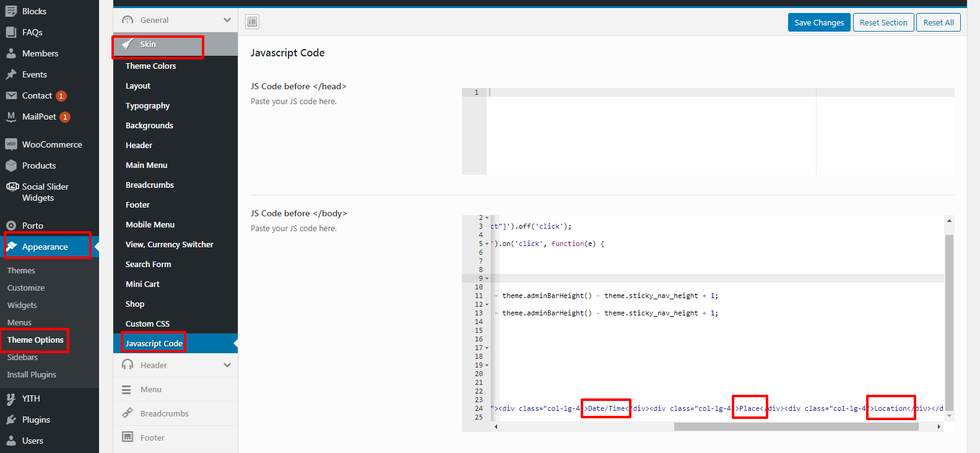Click into JS Code before head editor
The image size is (980, 453).
pos(708,131)
